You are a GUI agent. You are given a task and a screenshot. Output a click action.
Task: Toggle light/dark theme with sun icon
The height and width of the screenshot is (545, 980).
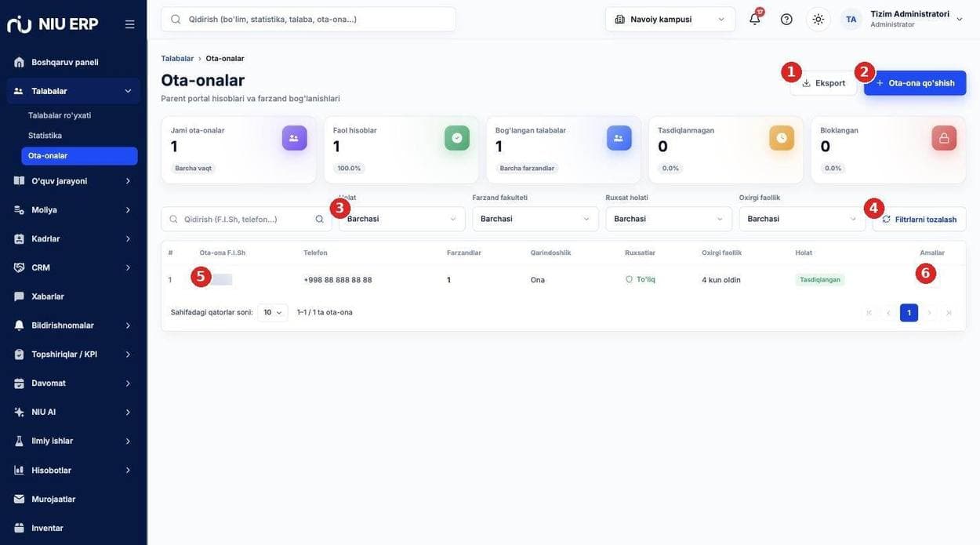(x=818, y=19)
